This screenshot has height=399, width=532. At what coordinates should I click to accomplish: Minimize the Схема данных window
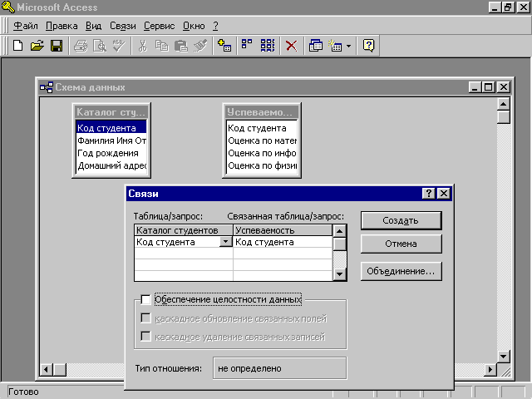(x=475, y=87)
